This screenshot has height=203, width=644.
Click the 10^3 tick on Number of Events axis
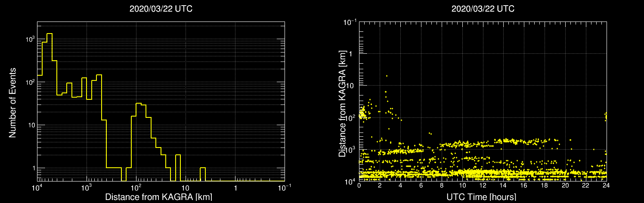[x=29, y=39]
